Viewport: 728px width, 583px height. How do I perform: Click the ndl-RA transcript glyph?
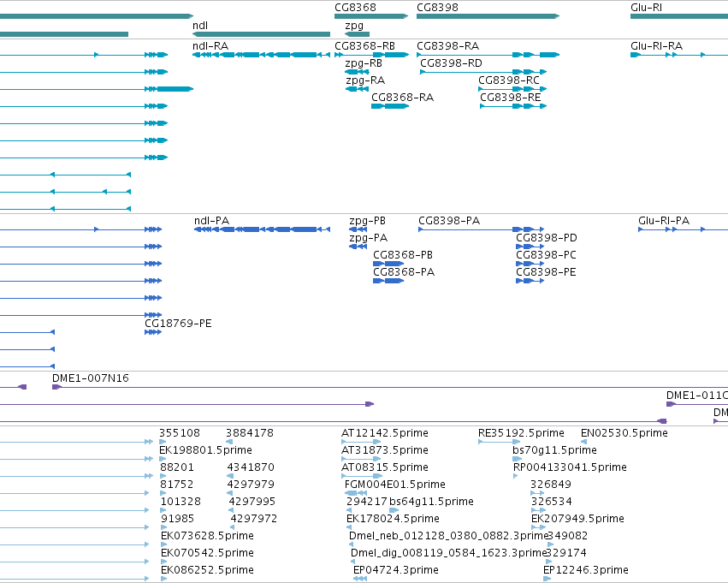pos(262,55)
